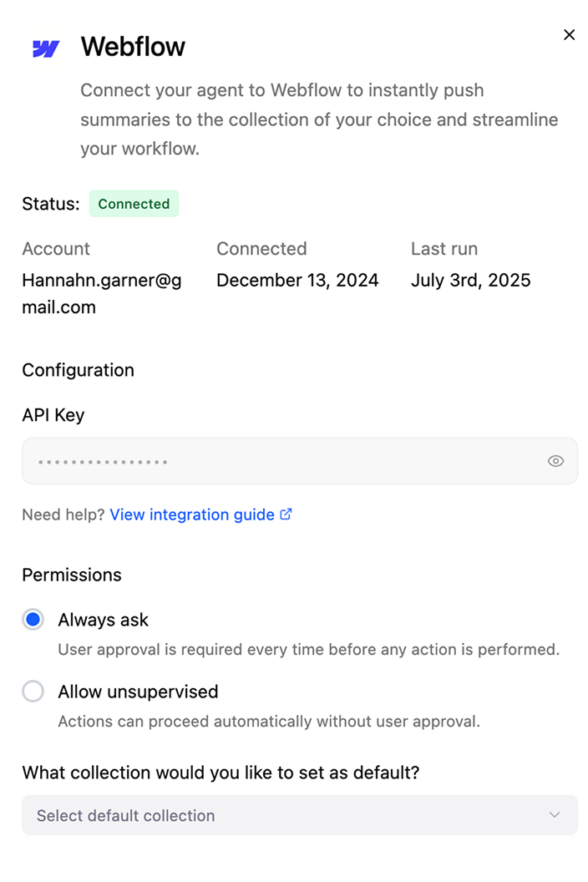Image resolution: width=588 pixels, height=882 pixels.
Task: Reveal the API key with eye icon
Action: click(x=555, y=461)
